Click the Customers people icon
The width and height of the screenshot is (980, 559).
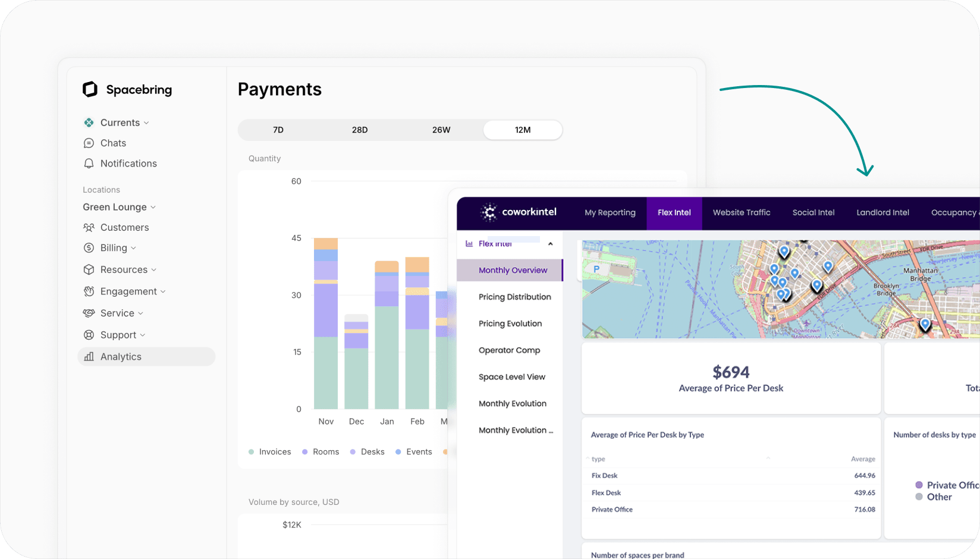coord(89,227)
